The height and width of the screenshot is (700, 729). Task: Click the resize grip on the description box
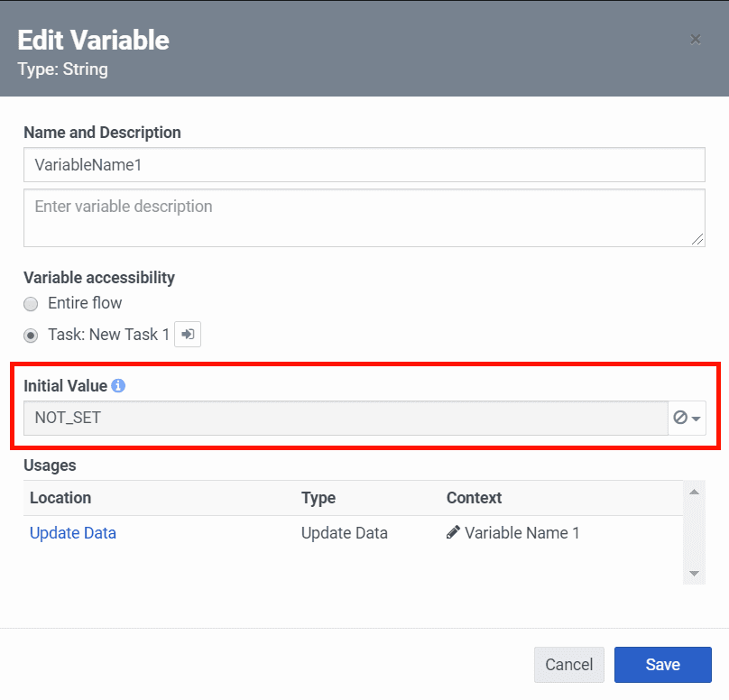click(x=698, y=240)
